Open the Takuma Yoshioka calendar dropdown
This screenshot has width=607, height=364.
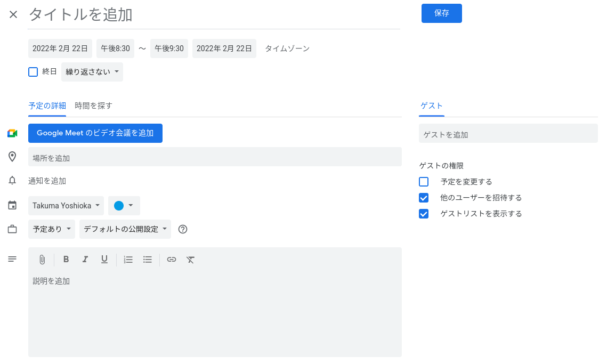pyautogui.click(x=66, y=206)
